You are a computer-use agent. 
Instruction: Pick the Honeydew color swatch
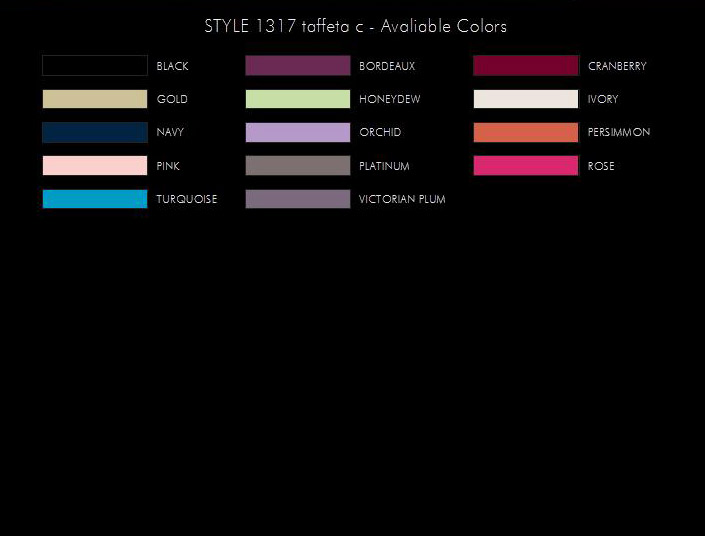pos(298,99)
